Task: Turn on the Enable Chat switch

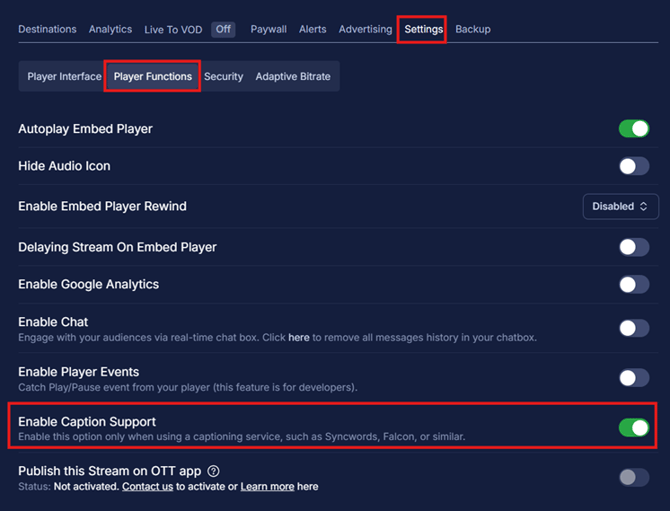Action: [633, 328]
